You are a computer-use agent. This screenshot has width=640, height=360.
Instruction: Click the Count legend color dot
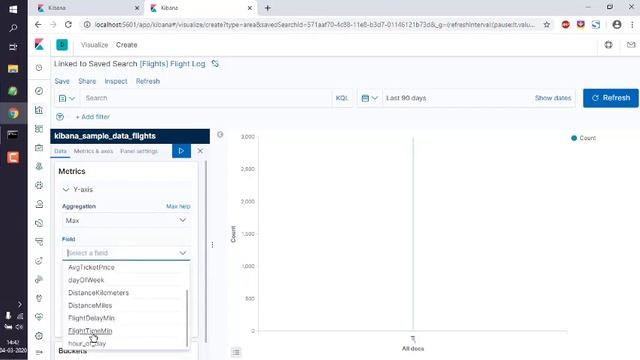tap(574, 138)
